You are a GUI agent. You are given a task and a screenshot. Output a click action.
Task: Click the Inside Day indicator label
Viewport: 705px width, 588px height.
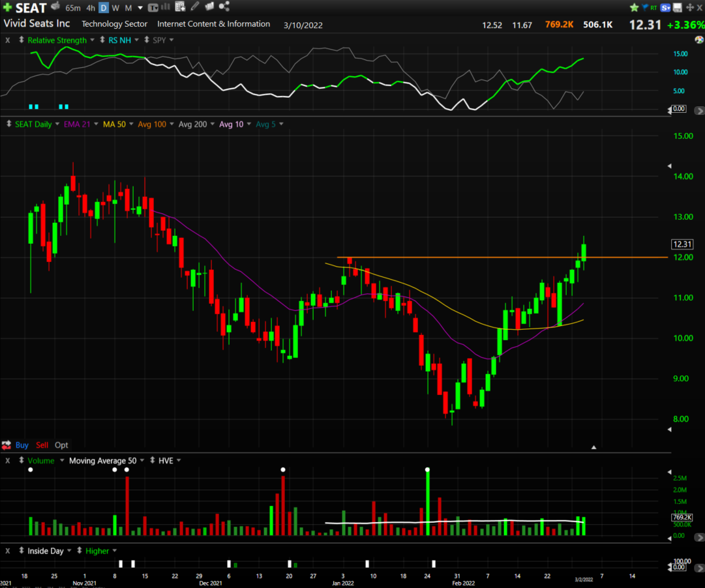click(x=46, y=551)
